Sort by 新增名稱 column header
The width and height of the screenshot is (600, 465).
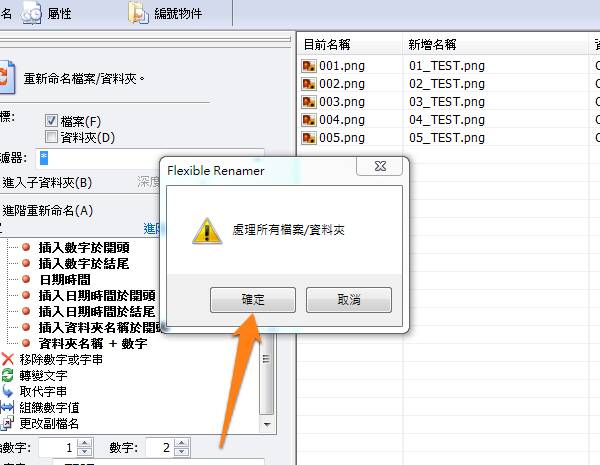(x=496, y=44)
